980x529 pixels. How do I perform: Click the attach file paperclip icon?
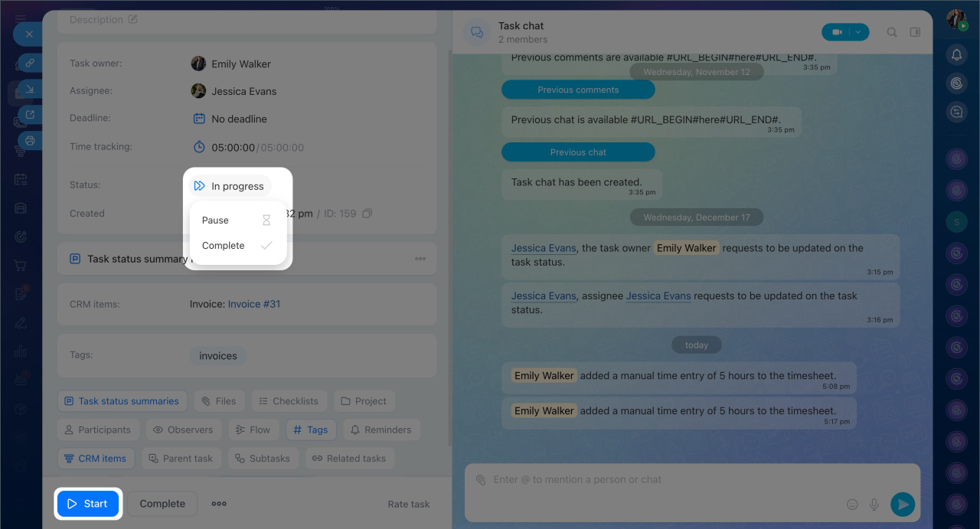(481, 480)
